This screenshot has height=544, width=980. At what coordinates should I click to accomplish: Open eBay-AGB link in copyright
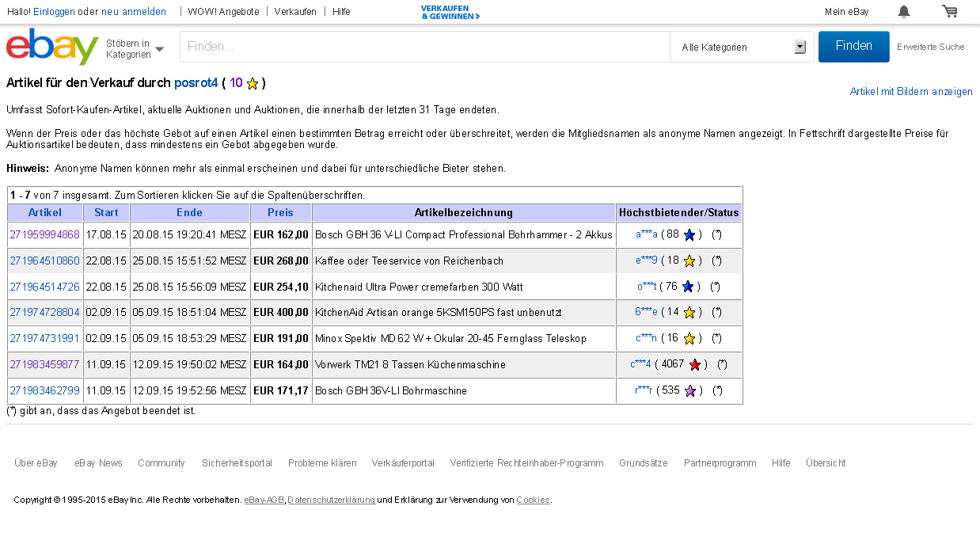pyautogui.click(x=264, y=500)
